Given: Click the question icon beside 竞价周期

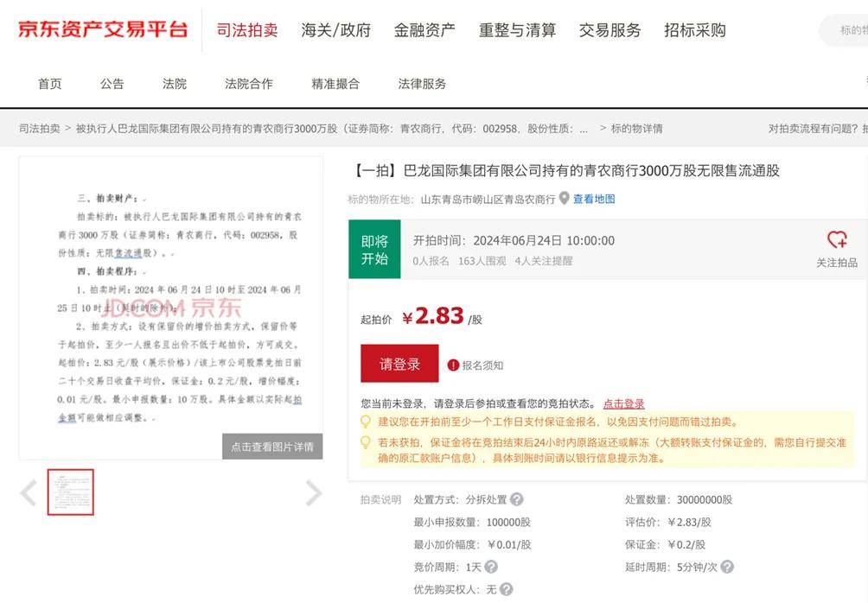Looking at the screenshot, I should pos(492,566).
